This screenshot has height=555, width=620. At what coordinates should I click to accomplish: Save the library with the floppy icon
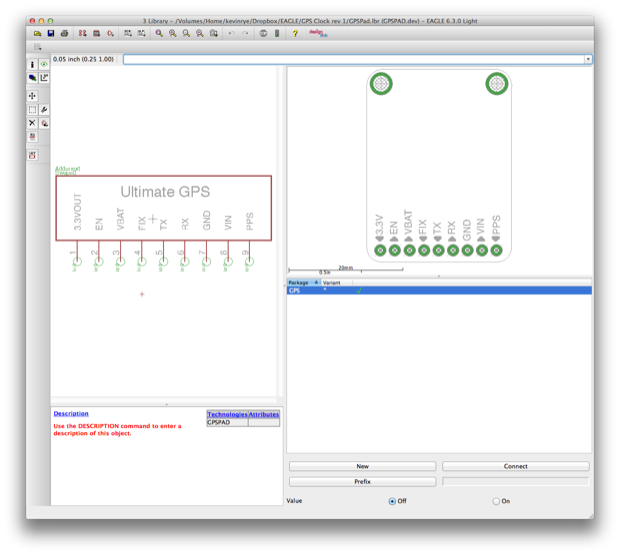pos(51,34)
